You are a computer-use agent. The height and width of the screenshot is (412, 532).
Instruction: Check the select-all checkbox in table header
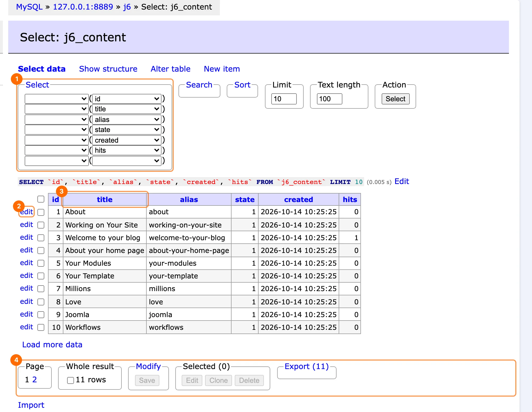point(41,199)
